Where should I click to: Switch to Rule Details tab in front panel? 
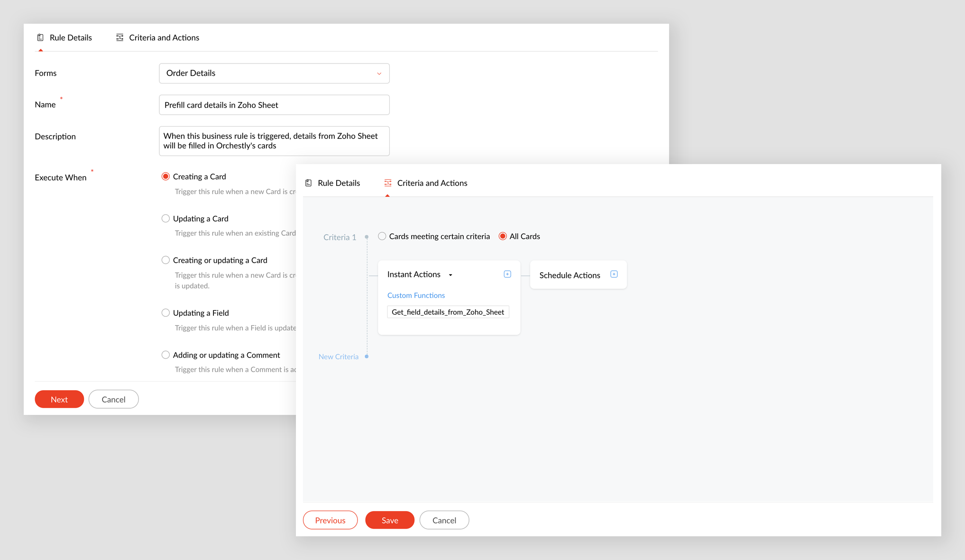tap(338, 183)
